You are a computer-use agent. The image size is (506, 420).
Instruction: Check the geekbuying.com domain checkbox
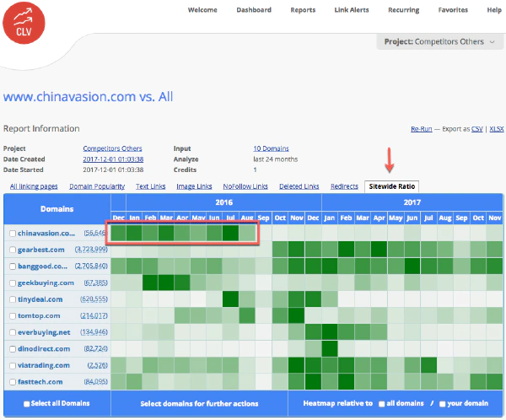13,283
